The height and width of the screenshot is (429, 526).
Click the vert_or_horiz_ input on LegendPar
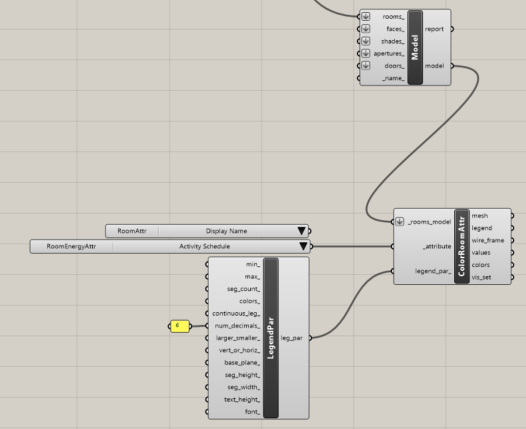pyautogui.click(x=240, y=351)
